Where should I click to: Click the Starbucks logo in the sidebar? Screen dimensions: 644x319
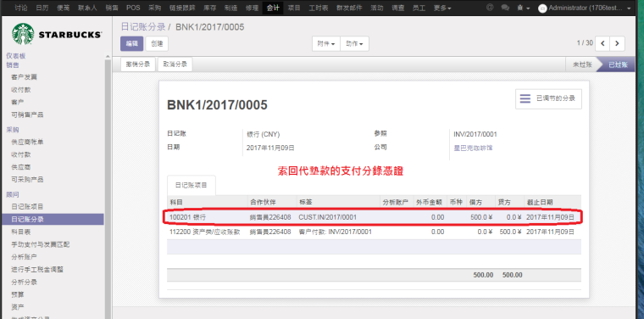click(x=58, y=34)
